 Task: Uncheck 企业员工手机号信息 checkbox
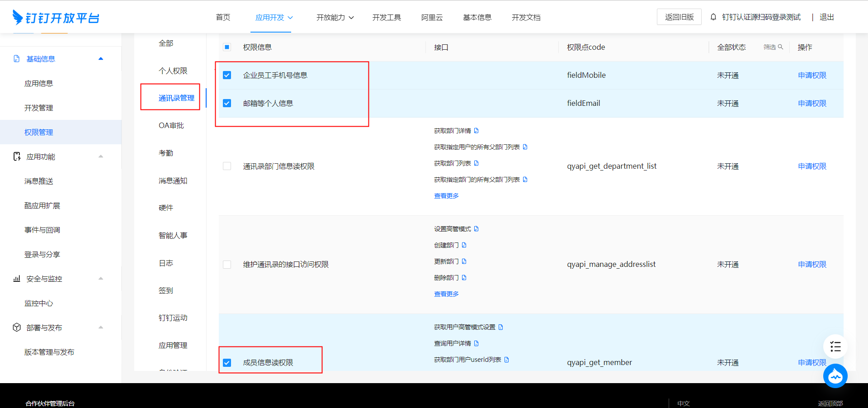[x=227, y=75]
